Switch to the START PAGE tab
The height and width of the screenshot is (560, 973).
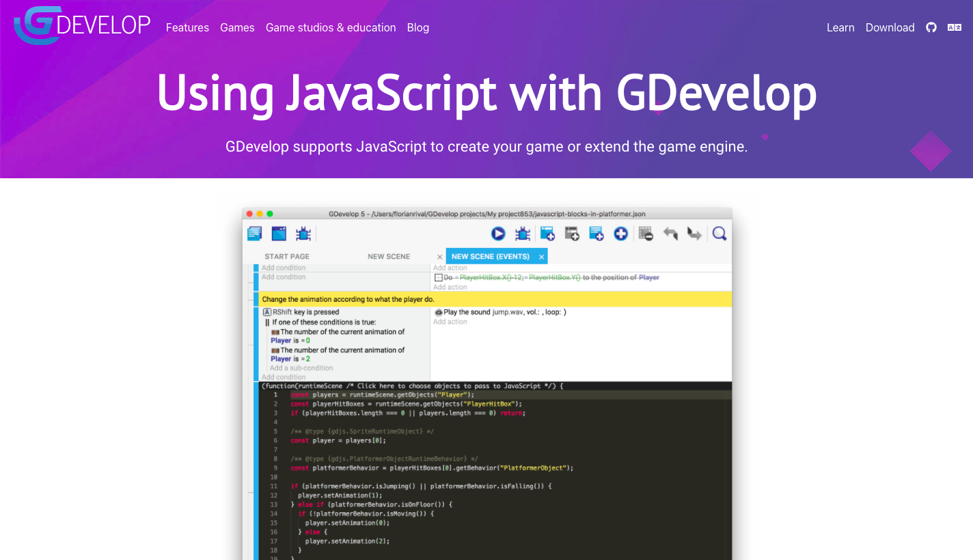[287, 257]
